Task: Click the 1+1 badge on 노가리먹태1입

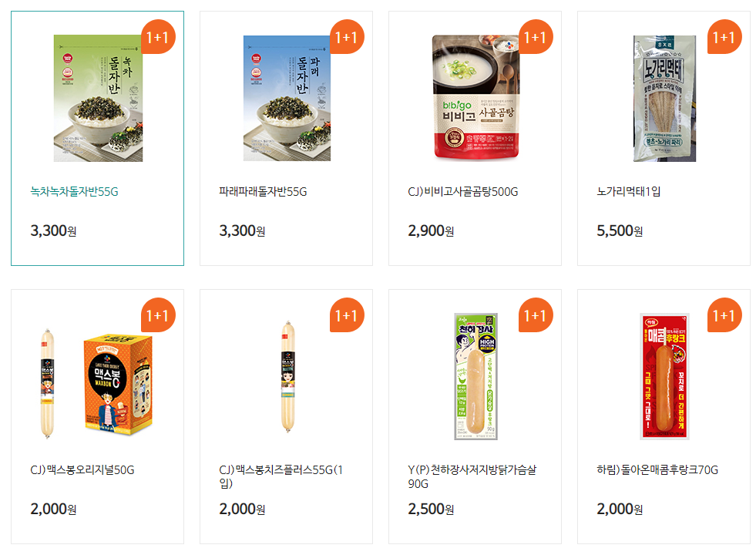Action: coord(724,37)
